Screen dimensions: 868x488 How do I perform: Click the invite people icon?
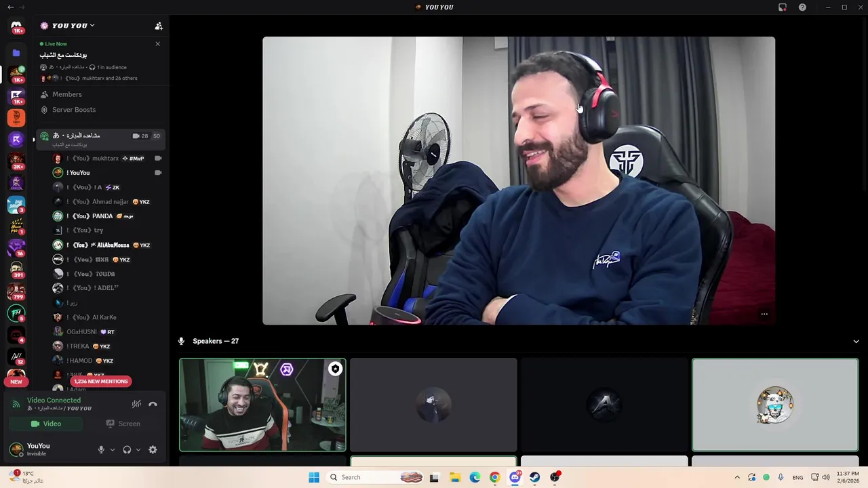coord(159,26)
